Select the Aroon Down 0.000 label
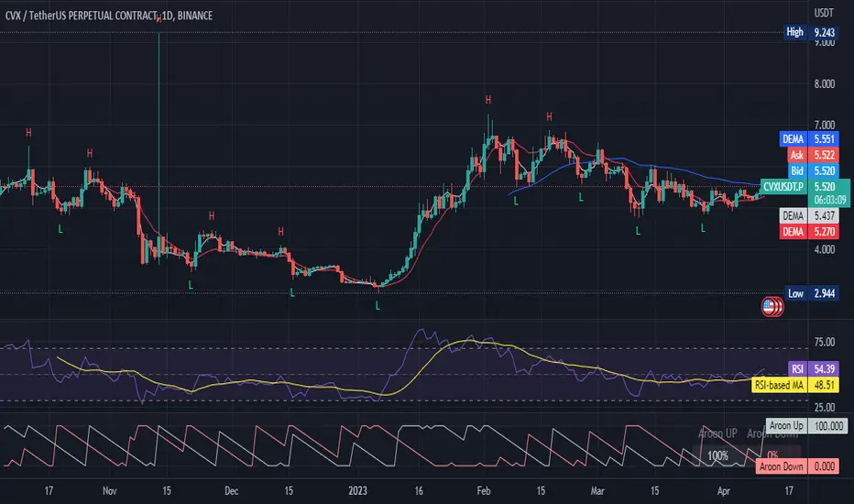854x504 pixels. (797, 466)
